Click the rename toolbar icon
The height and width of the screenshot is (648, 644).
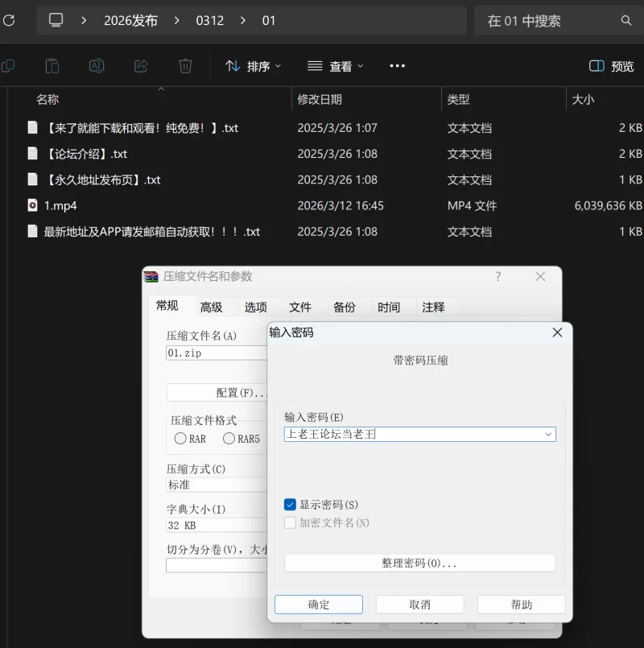tap(97, 66)
